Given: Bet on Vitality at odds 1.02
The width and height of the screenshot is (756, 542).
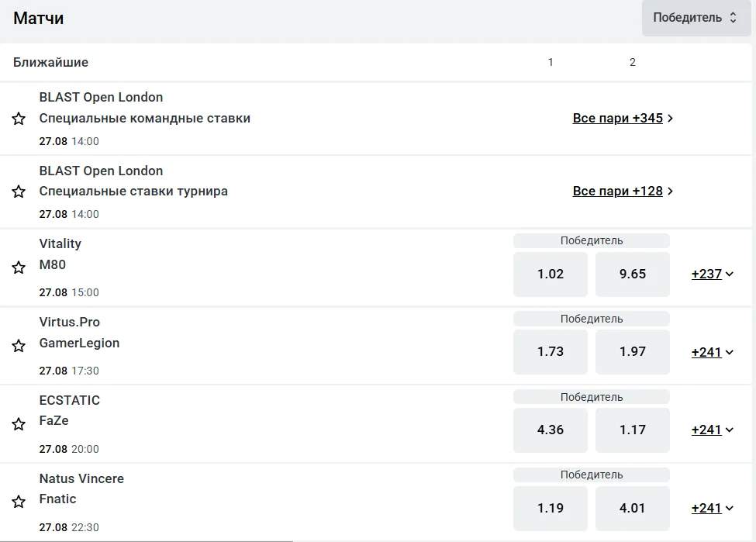Looking at the screenshot, I should (551, 274).
